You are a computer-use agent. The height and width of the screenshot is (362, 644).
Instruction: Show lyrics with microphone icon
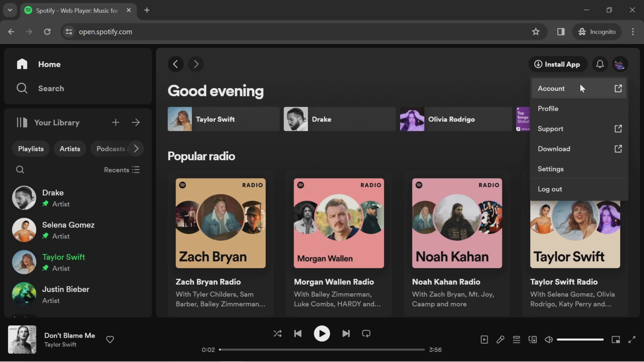(x=500, y=340)
